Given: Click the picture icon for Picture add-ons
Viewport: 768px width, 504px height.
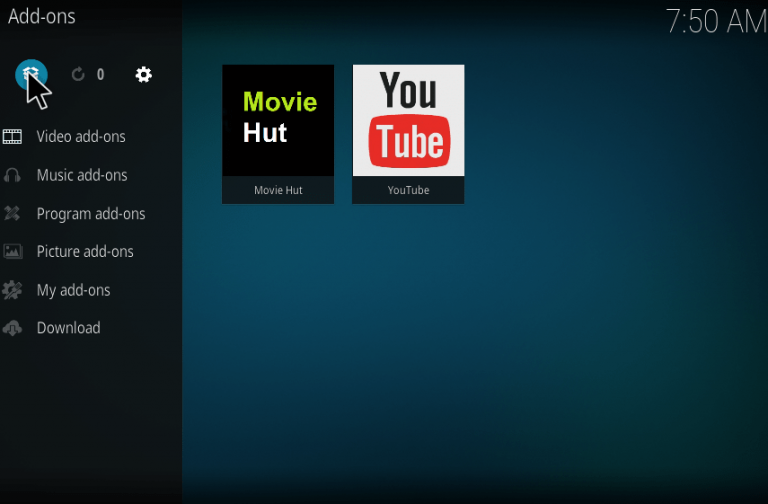Looking at the screenshot, I should tap(12, 251).
